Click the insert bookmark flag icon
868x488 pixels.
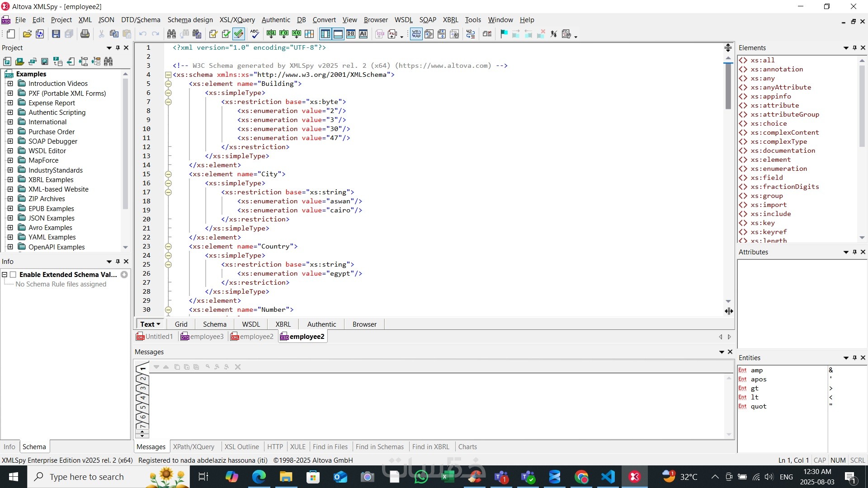[504, 34]
